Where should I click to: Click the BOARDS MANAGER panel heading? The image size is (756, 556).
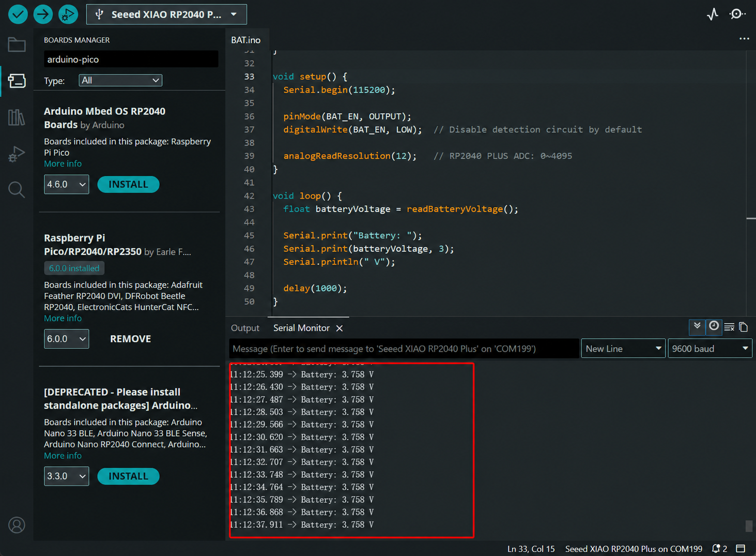pos(76,40)
